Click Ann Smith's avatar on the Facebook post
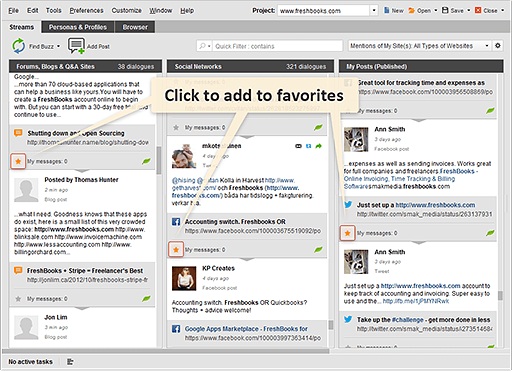The image size is (512, 372). [x=356, y=139]
